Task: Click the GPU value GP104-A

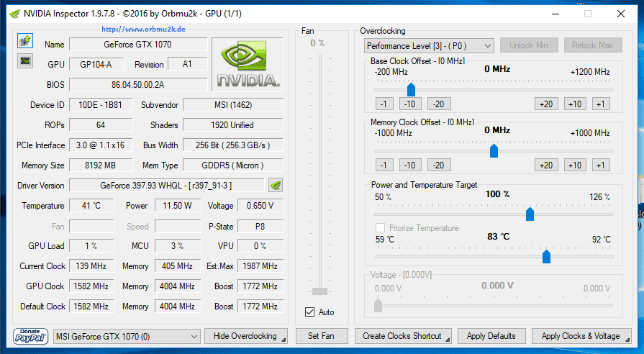Action: pyautogui.click(x=96, y=65)
